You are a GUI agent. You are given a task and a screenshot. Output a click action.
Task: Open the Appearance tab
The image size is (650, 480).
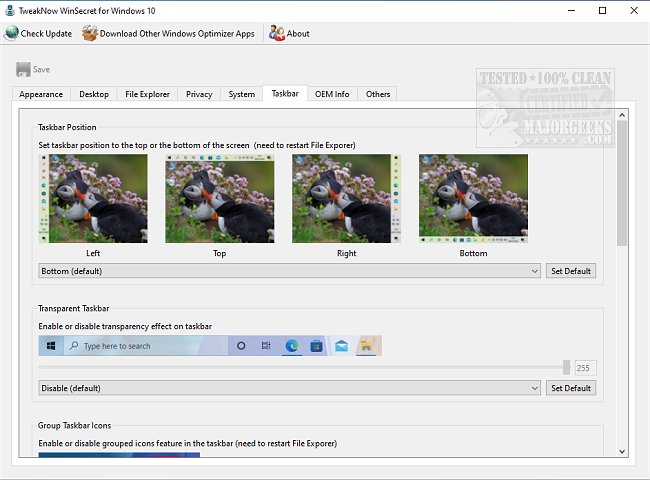[41, 94]
